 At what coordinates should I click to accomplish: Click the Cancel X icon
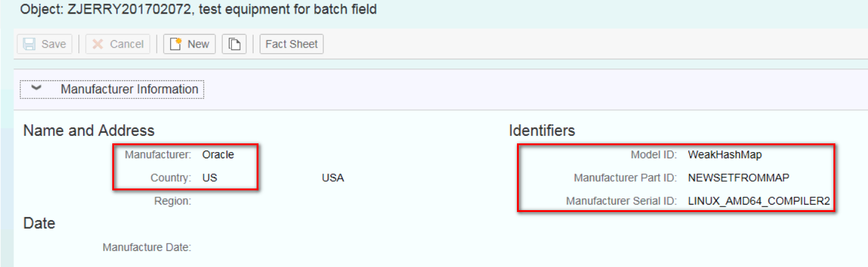click(x=97, y=44)
